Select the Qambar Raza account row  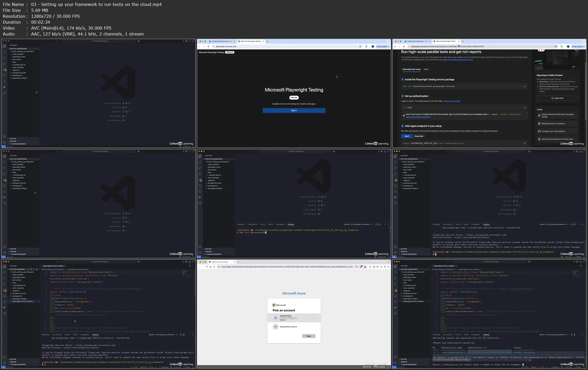tap(294, 318)
